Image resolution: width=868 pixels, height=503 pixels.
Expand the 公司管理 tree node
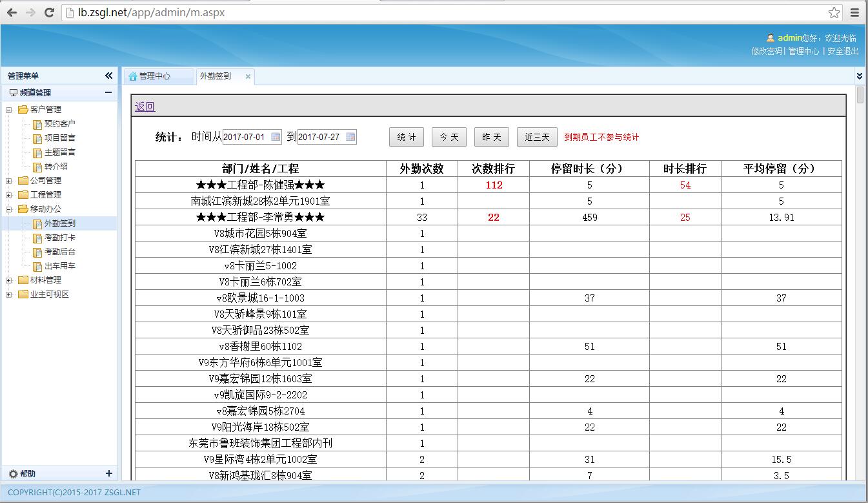point(9,181)
